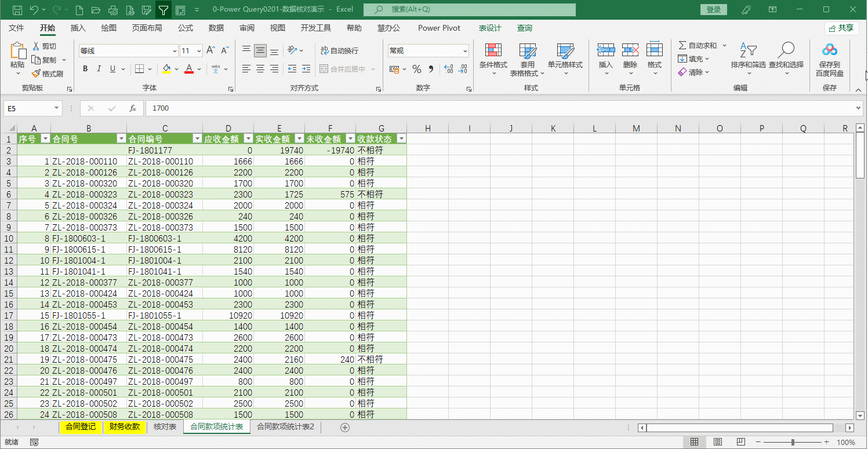This screenshot has height=449, width=868.
Task: Open 条件格式 conditional formatting
Action: click(x=493, y=59)
